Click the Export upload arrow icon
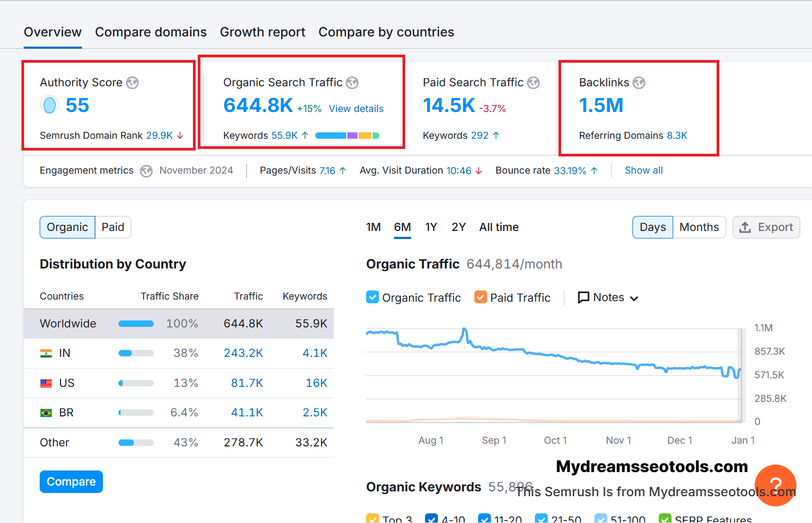 (745, 227)
